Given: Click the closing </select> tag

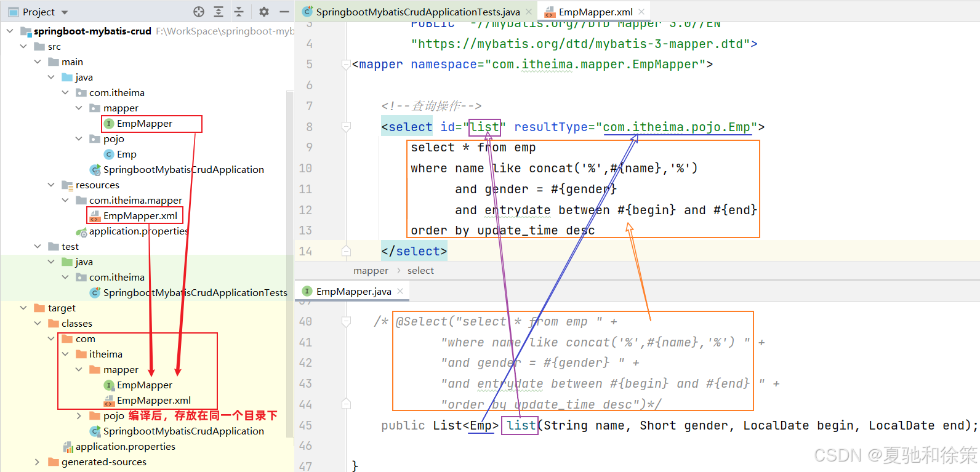Looking at the screenshot, I should 414,251.
